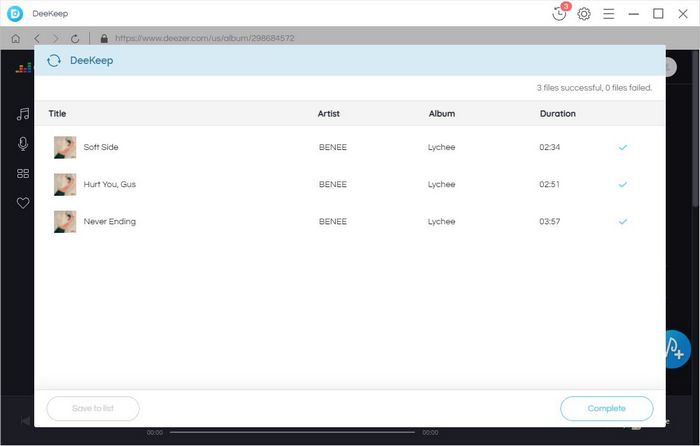Click Lychee album in Never Ending row
The image size is (700, 446).
click(442, 221)
